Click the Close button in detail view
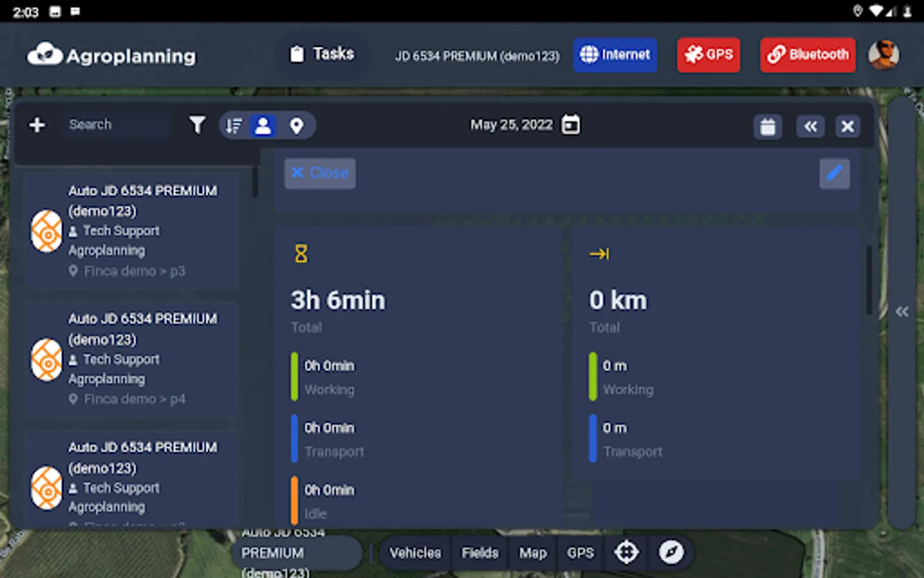This screenshot has height=578, width=924. [320, 173]
